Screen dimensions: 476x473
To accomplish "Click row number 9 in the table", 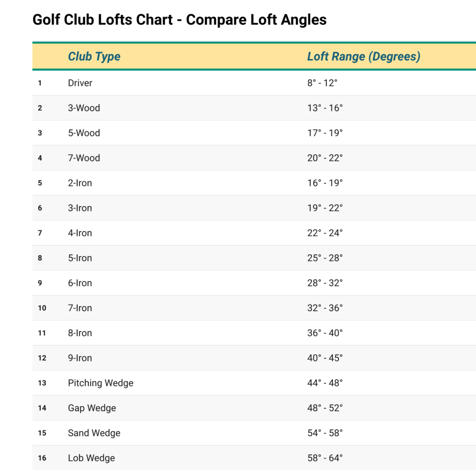I will (40, 283).
